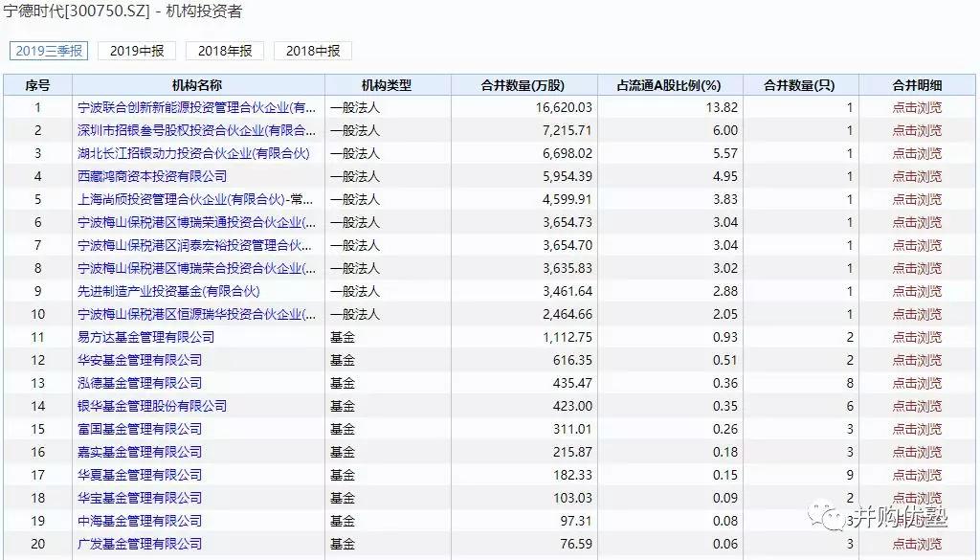Image resolution: width=980 pixels, height=560 pixels.
Task: Click 点击浏览 for 嘉实基金 row
Action: 916,452
